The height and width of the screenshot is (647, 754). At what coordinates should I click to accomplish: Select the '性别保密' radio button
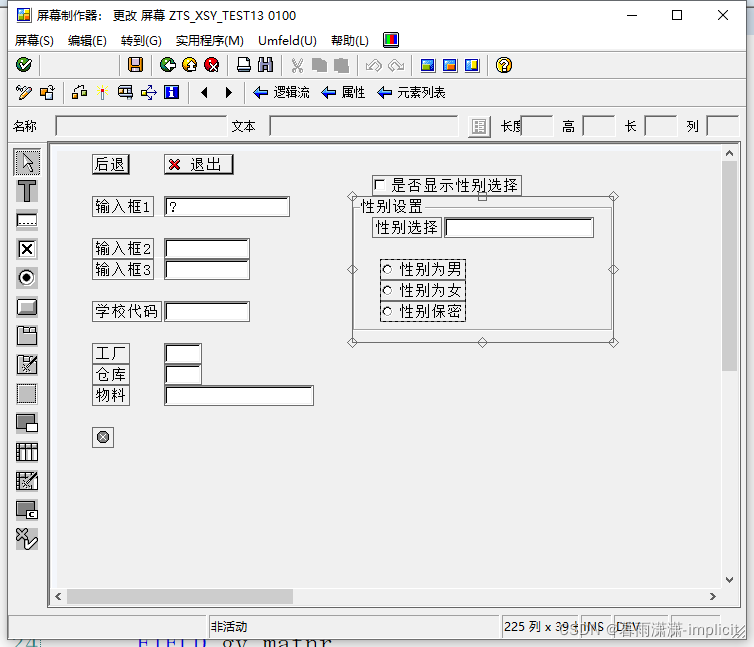coord(388,311)
